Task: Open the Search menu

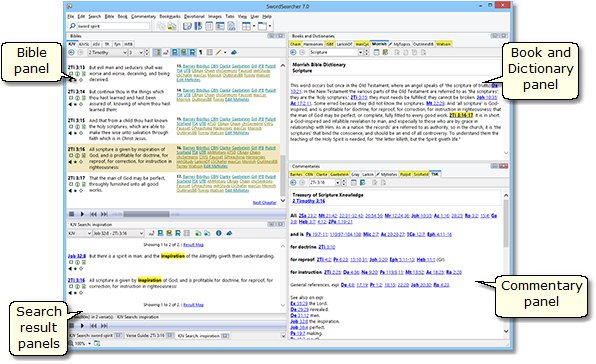Action: (x=95, y=17)
